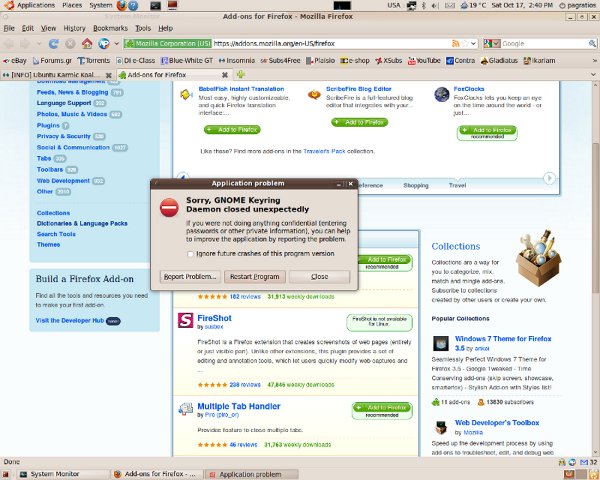Click the BabelFish Instant Translation icon
The height and width of the screenshot is (480, 600).
(x=186, y=94)
